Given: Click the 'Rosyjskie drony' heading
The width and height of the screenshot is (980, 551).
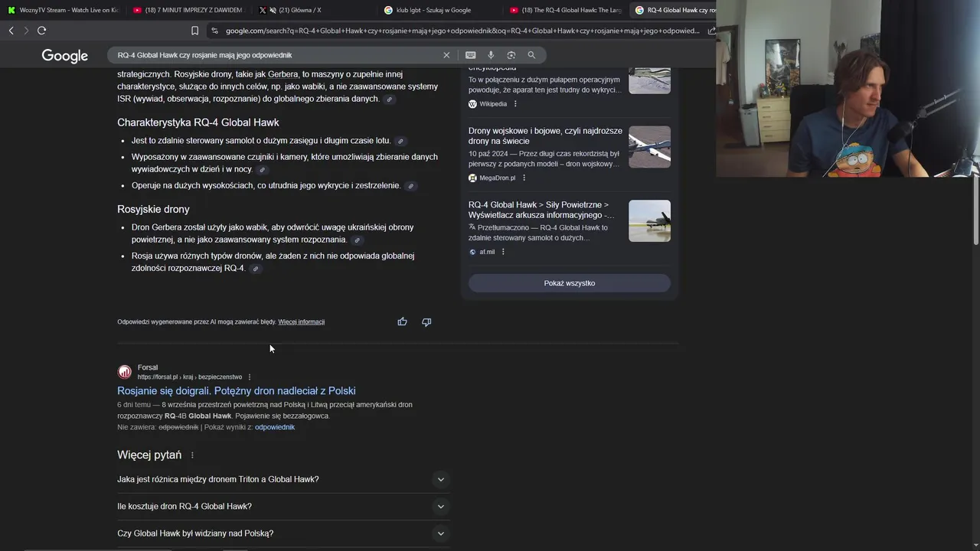Looking at the screenshot, I should 153,209.
